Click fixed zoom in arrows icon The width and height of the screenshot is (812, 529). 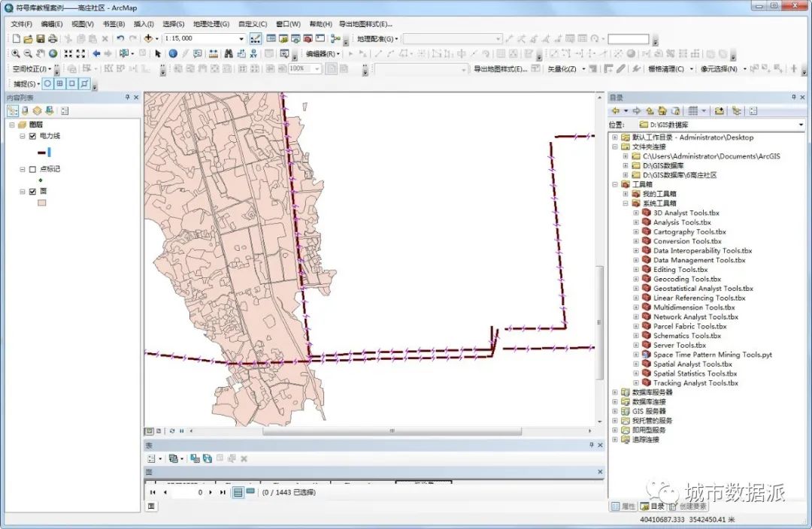tap(68, 53)
